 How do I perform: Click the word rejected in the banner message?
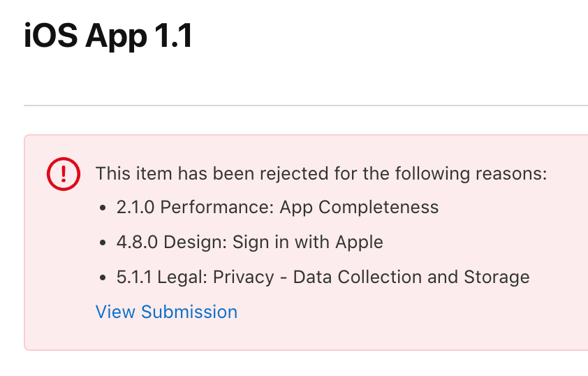pyautogui.click(x=294, y=174)
